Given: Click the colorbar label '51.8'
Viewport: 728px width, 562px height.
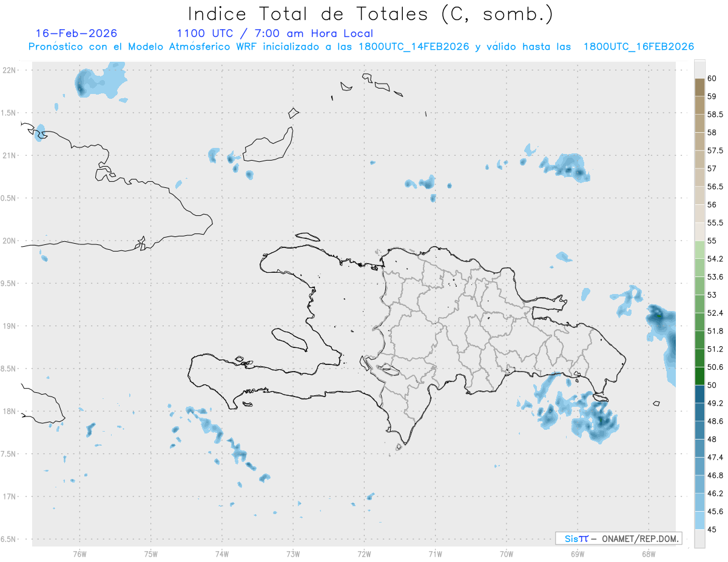Looking at the screenshot, I should (715, 331).
